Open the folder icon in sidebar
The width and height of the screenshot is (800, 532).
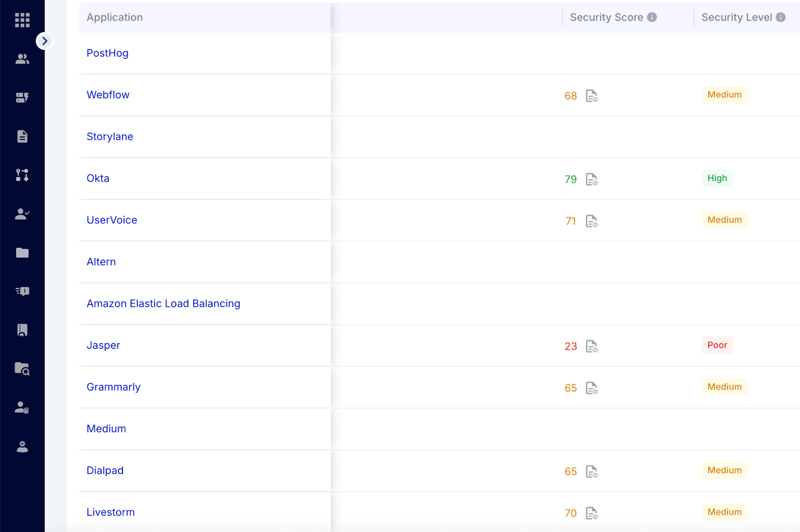point(22,253)
